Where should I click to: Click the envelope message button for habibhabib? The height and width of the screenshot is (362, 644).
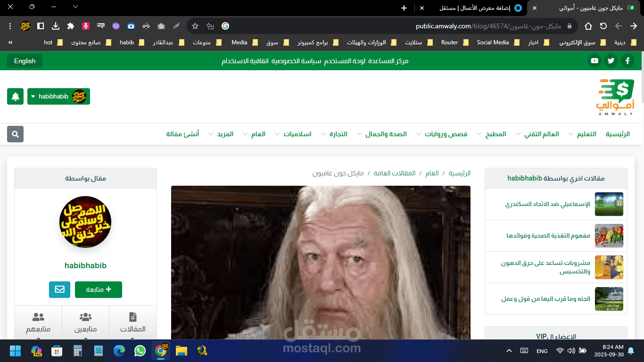click(59, 289)
